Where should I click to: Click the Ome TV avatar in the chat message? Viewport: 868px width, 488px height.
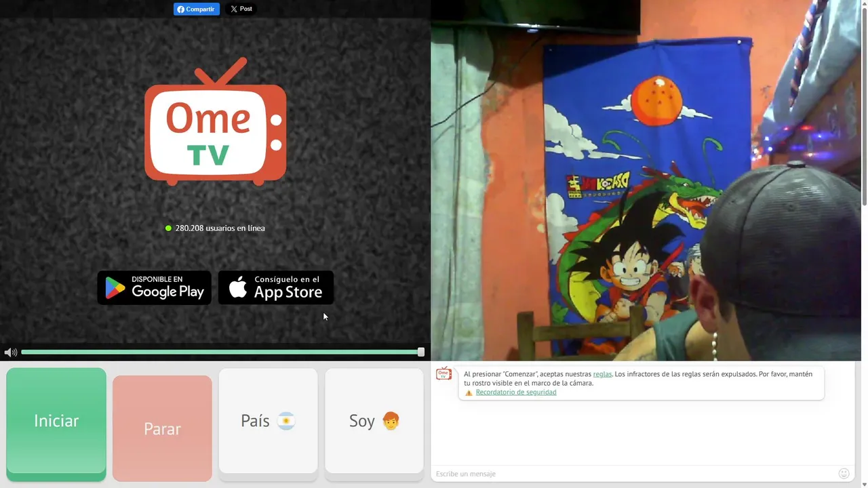[444, 374]
